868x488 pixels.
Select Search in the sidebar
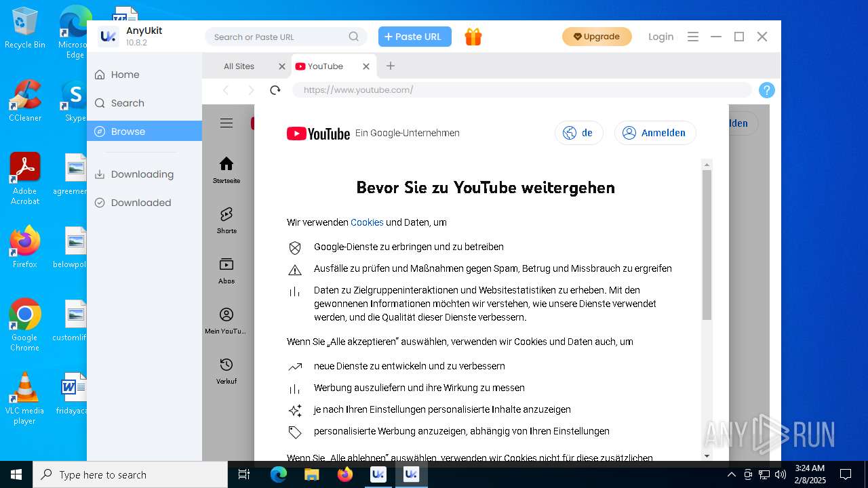tap(144, 103)
